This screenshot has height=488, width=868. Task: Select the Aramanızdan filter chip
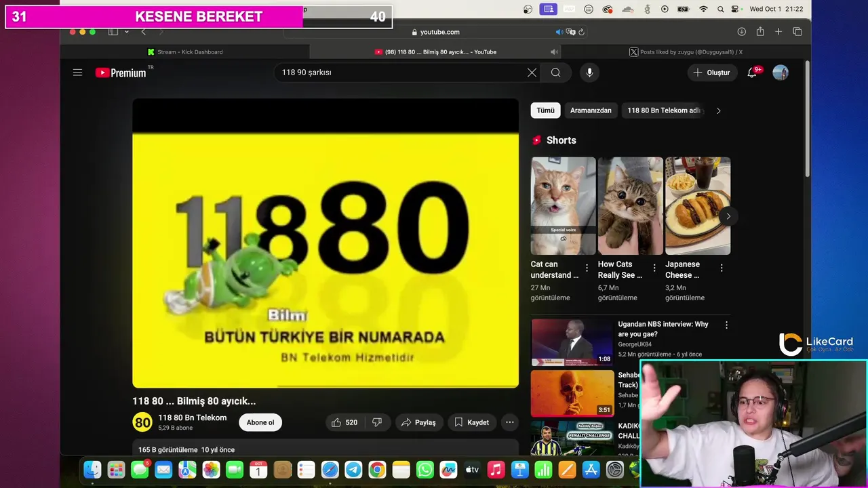pyautogui.click(x=591, y=110)
